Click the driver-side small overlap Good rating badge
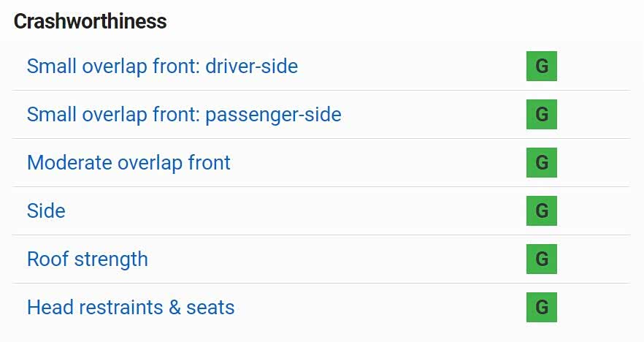 click(541, 66)
